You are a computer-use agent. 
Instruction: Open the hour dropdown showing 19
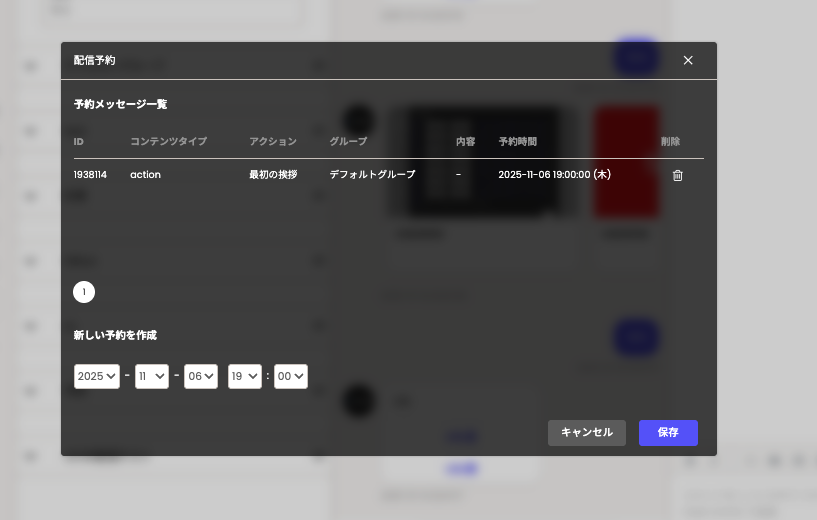[x=245, y=376]
